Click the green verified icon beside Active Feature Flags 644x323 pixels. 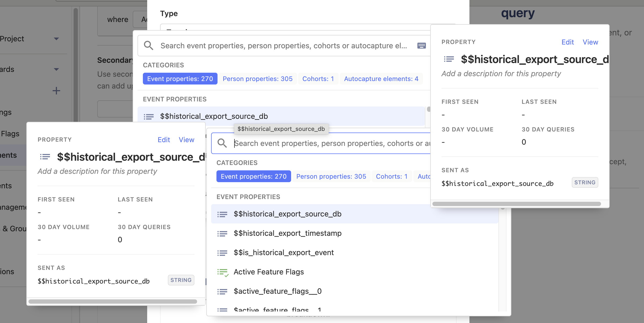pyautogui.click(x=223, y=272)
